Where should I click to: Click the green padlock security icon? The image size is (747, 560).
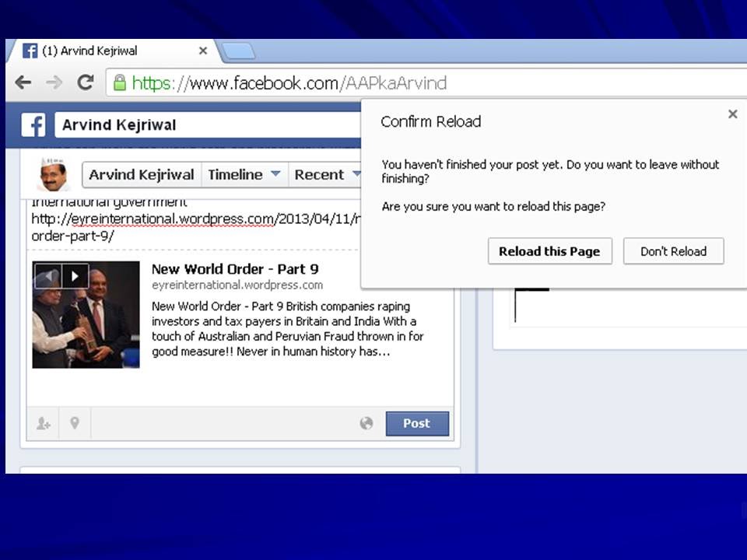coord(120,83)
